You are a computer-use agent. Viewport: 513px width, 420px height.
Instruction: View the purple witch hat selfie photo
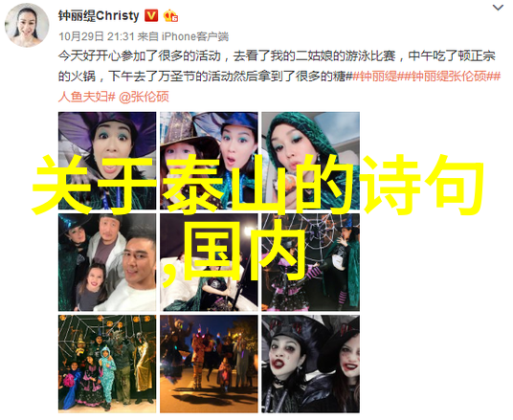pyautogui.click(x=107, y=161)
